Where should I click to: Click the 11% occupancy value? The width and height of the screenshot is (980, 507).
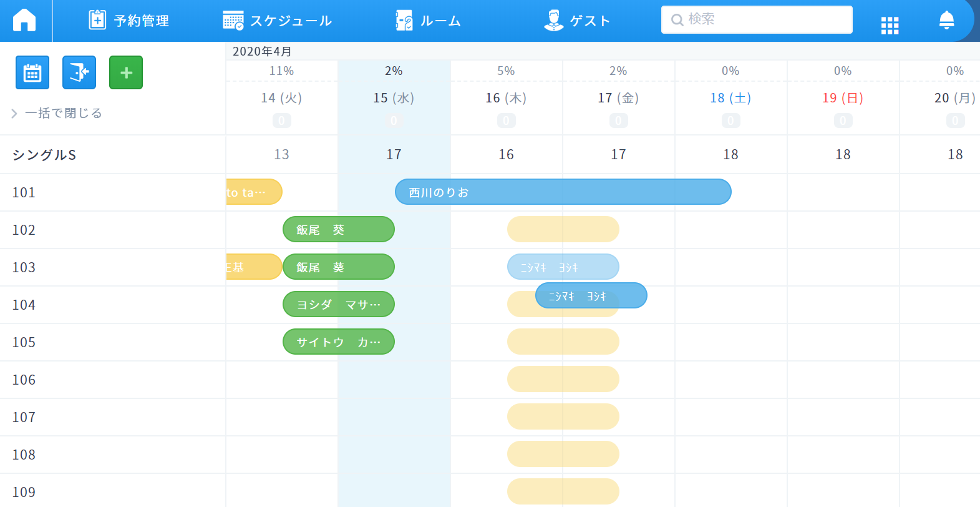point(281,71)
